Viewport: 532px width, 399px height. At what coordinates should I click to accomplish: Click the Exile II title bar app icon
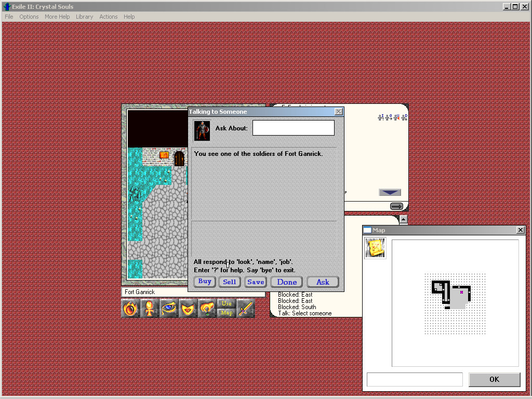(x=7, y=6)
